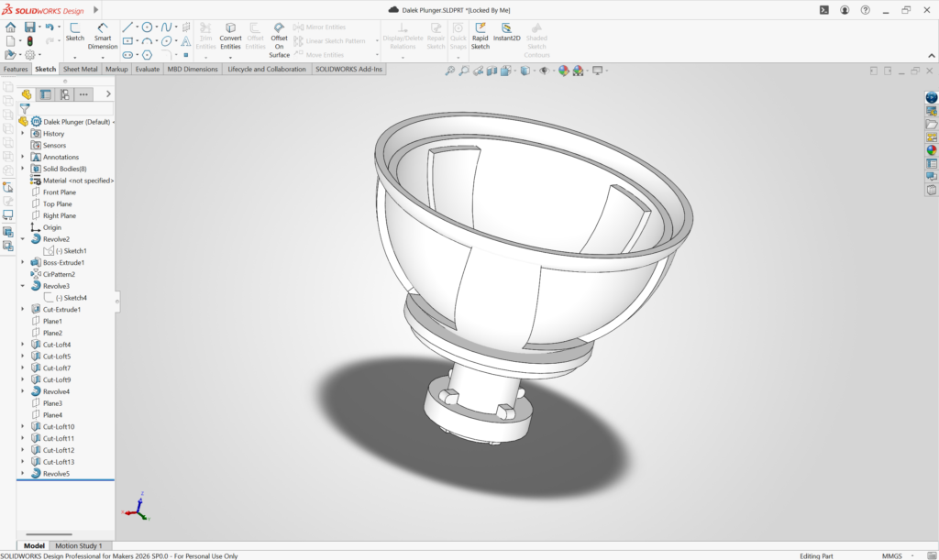Collapse the Revolve2 feature node
This screenshot has height=560, width=939.
tap(23, 239)
